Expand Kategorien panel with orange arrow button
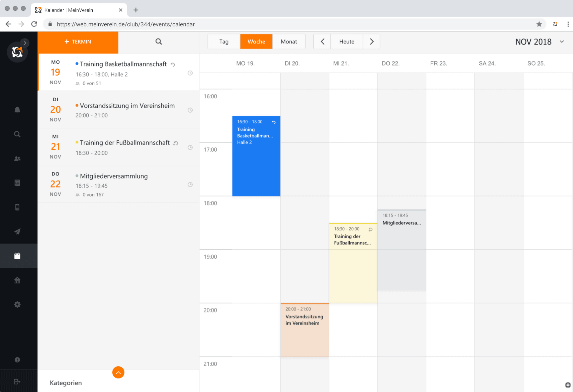 pos(118,372)
